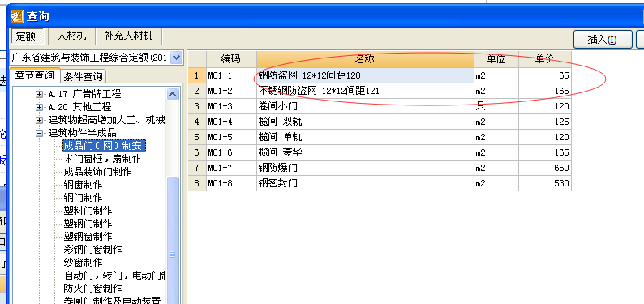Click the 编码 column header
The height and width of the screenshot is (304, 644).
[x=231, y=60]
